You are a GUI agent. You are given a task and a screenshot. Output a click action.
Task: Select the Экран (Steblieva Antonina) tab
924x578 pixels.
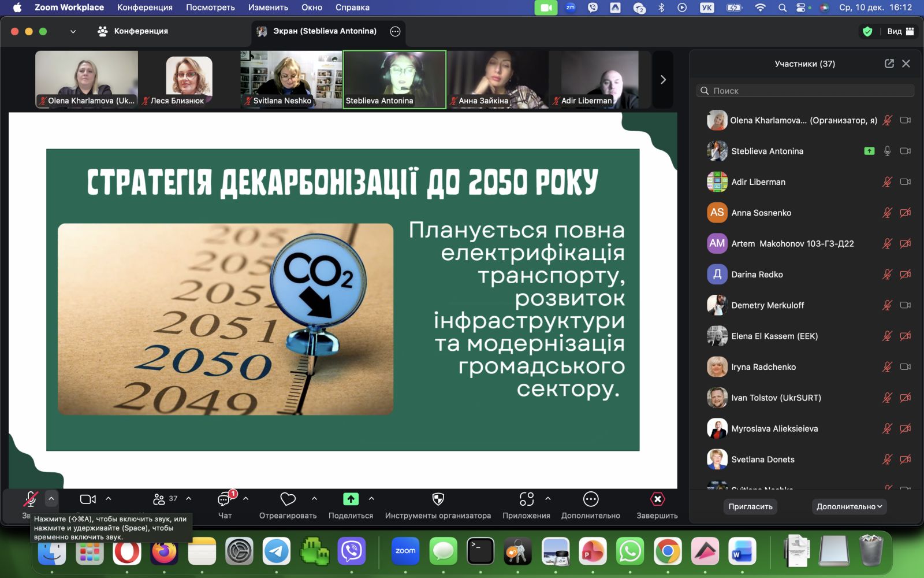tap(324, 31)
